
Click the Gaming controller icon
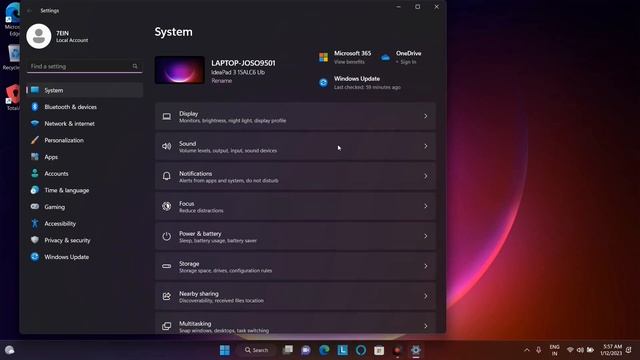[35, 207]
